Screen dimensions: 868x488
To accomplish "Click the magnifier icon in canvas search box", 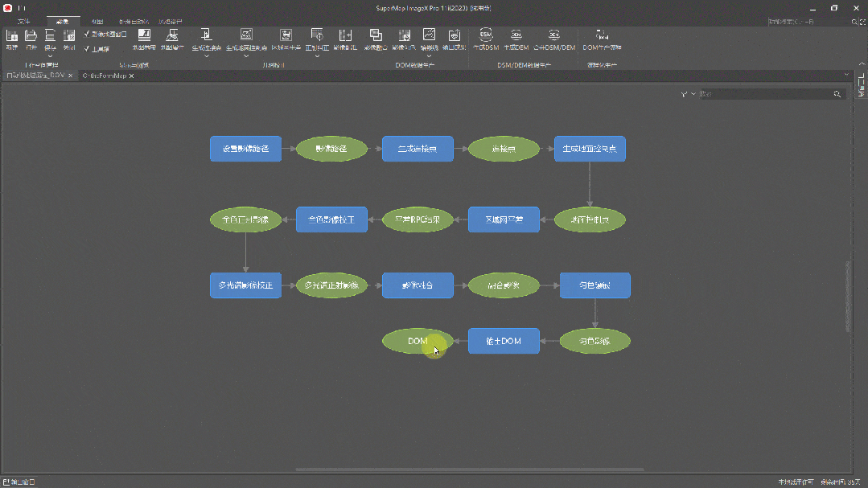I will click(x=837, y=94).
